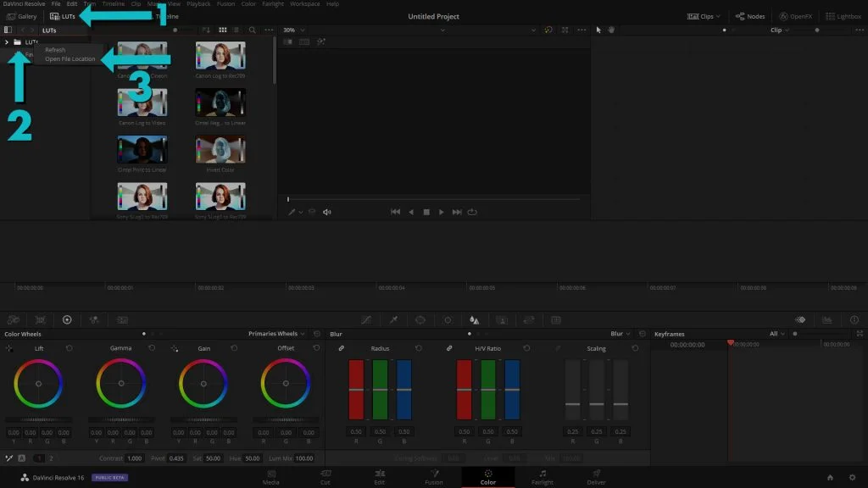Switch LUT browser to thumbnail grid view

223,30
